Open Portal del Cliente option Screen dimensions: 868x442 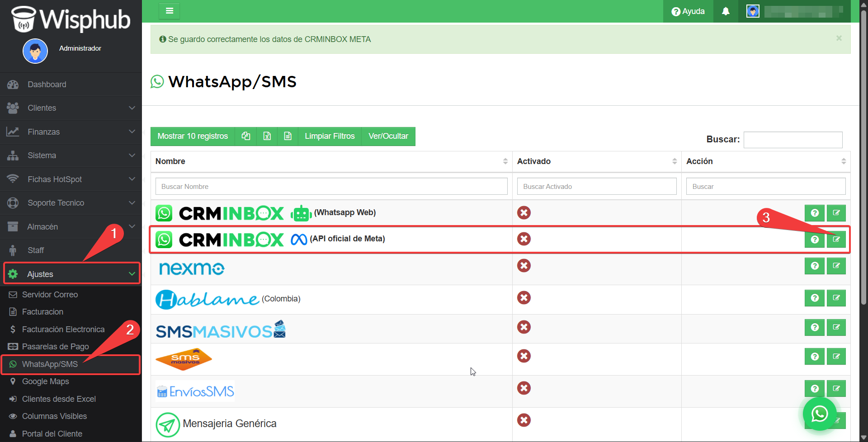pos(71,434)
